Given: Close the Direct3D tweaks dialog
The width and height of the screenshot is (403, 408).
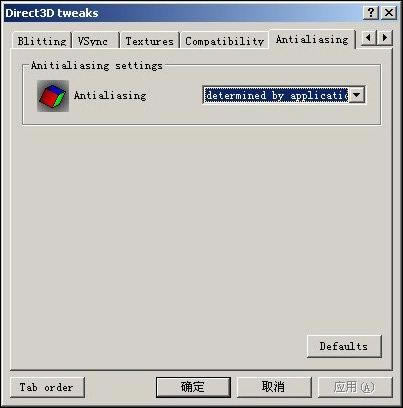Looking at the screenshot, I should pyautogui.click(x=389, y=13).
